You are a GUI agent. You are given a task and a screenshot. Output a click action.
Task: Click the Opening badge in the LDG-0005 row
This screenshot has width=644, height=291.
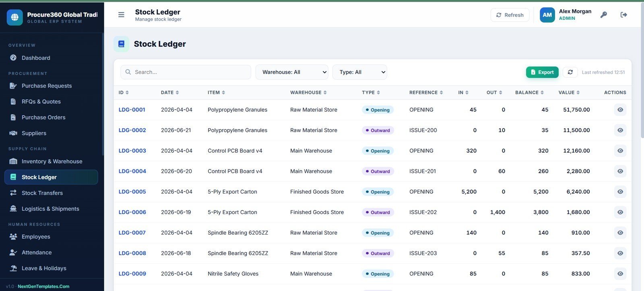point(378,192)
